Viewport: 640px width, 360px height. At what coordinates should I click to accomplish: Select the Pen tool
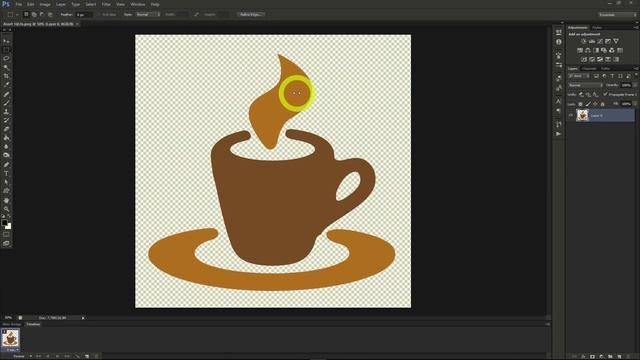pyautogui.click(x=6, y=165)
